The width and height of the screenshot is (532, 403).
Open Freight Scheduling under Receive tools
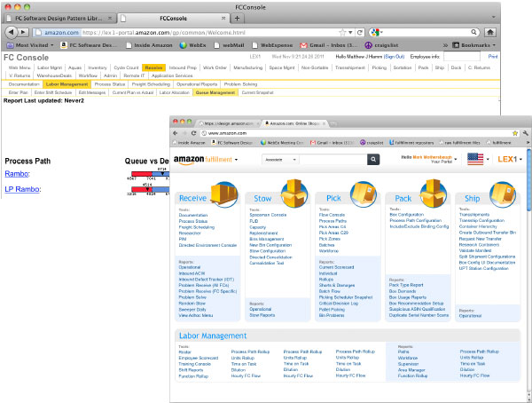pyautogui.click(x=197, y=227)
